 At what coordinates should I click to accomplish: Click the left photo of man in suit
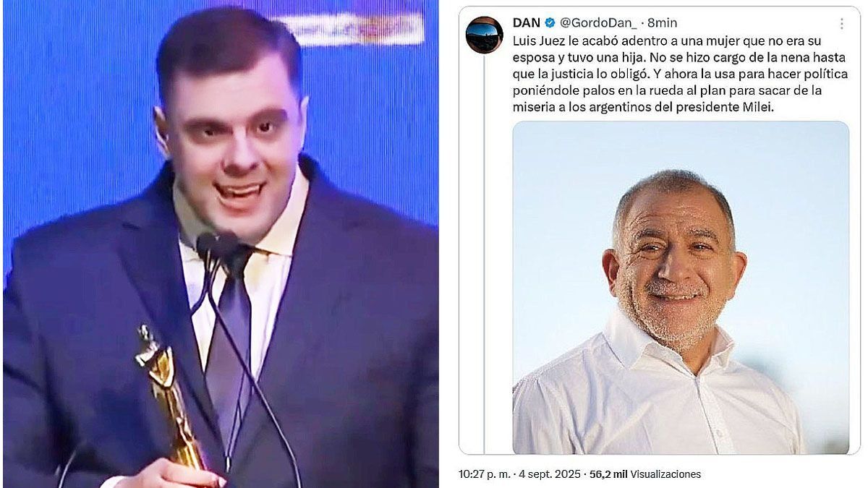click(221, 244)
